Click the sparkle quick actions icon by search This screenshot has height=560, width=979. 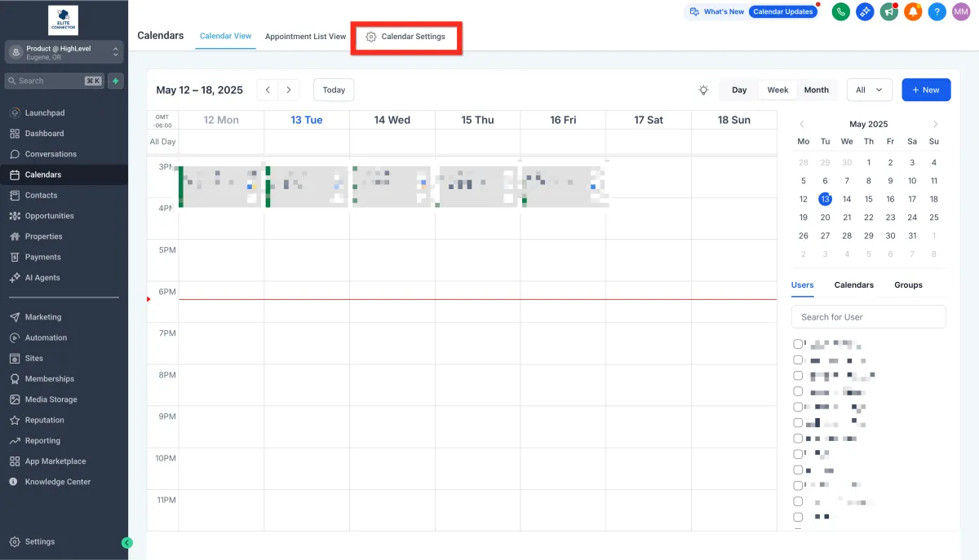(x=117, y=81)
